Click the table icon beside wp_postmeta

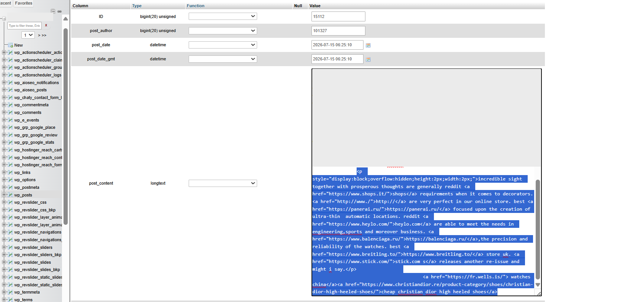click(11, 187)
